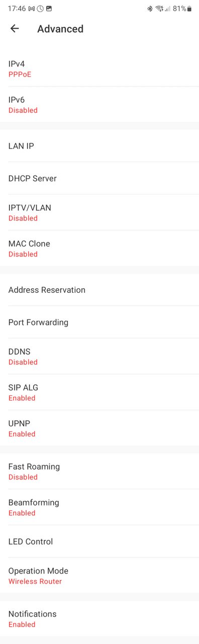
Task: Open UPNP setting
Action: tap(99, 428)
